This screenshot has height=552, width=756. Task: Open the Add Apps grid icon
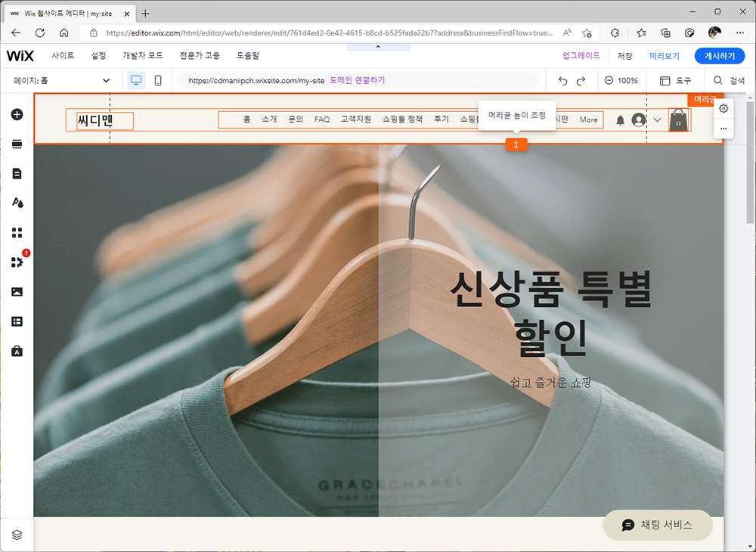[17, 233]
